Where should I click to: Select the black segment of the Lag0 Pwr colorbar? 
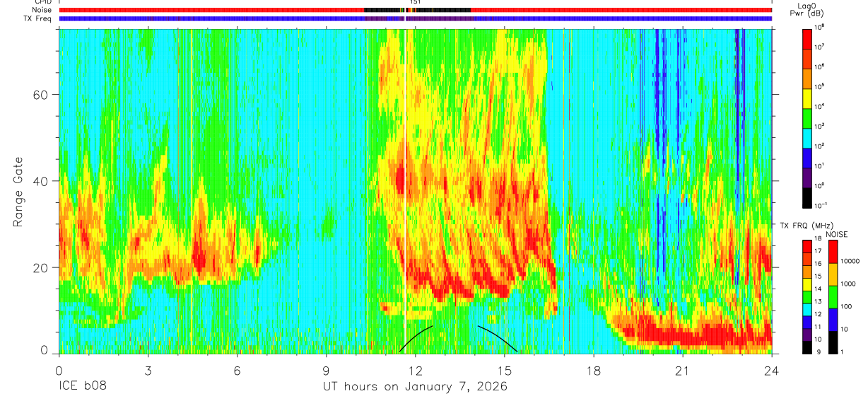click(807, 197)
